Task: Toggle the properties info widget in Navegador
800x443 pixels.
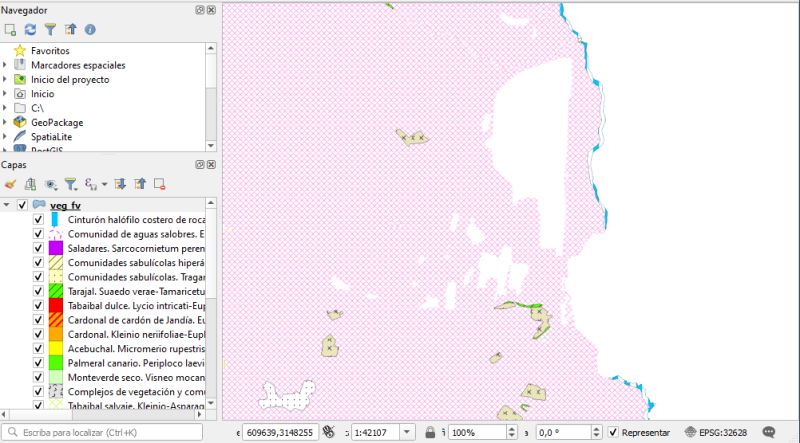Action: (x=90, y=30)
